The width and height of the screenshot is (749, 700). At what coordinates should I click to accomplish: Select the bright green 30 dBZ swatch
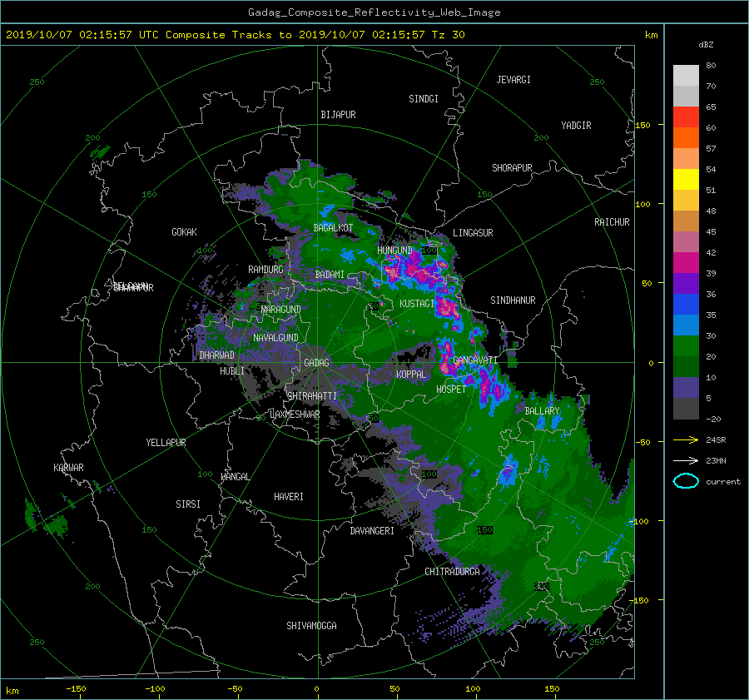686,345
